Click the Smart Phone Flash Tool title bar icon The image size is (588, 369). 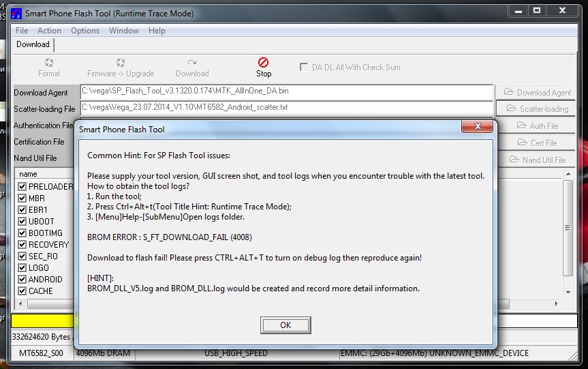[16, 14]
